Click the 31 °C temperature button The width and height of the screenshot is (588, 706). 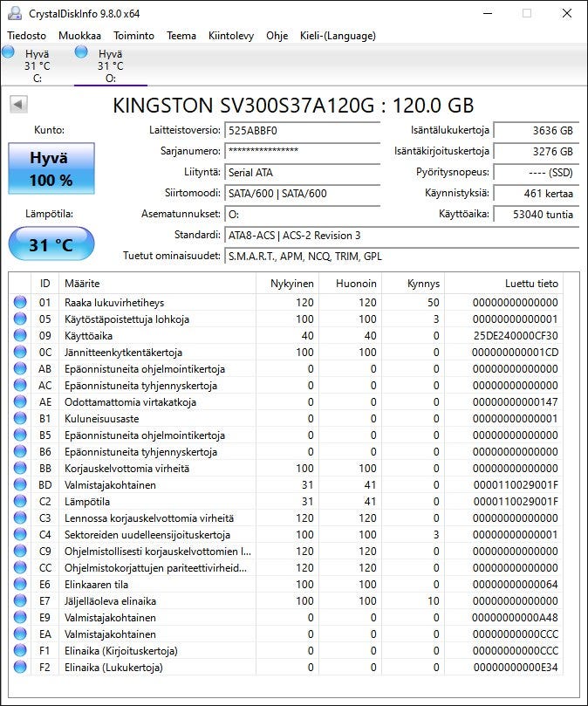pos(51,244)
